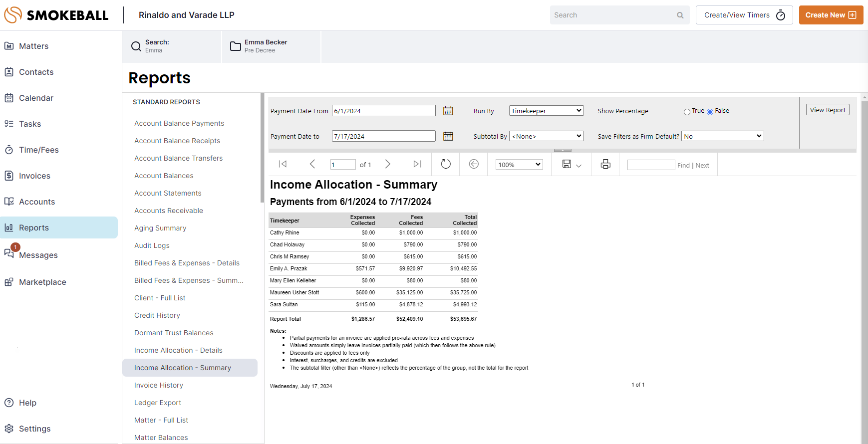Collapse the report parameters panel
This screenshot has width=868, height=444.
pos(563,151)
